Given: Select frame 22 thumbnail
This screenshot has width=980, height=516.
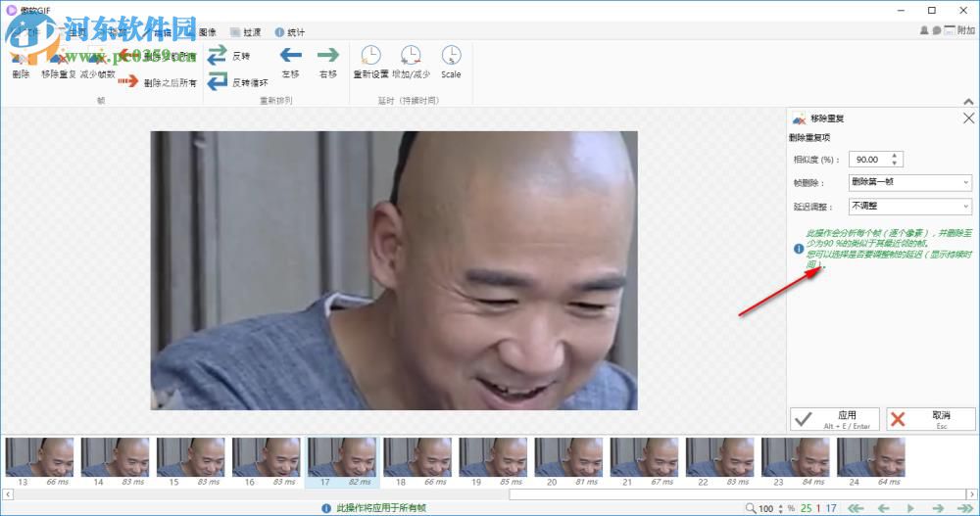Looking at the screenshot, I should 720,457.
